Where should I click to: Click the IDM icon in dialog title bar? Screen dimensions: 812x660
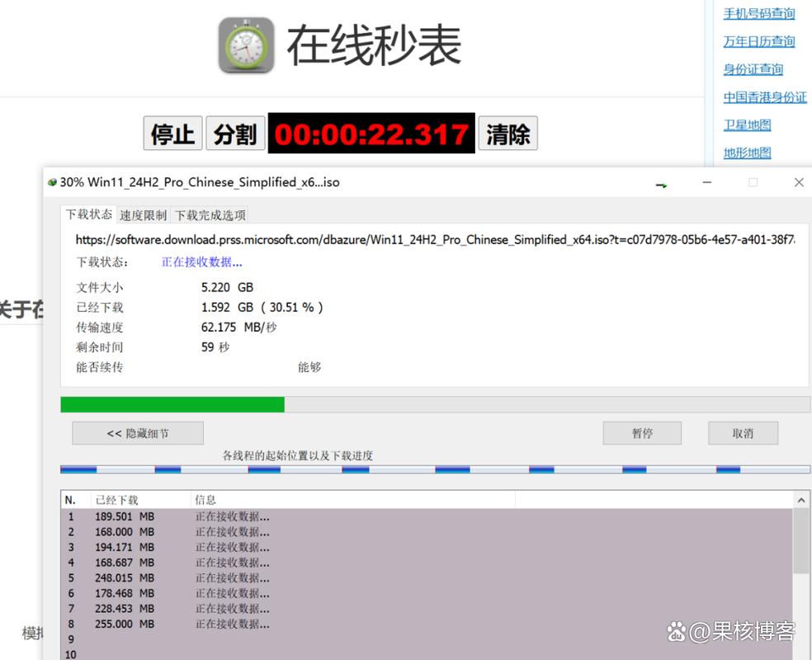[x=53, y=182]
